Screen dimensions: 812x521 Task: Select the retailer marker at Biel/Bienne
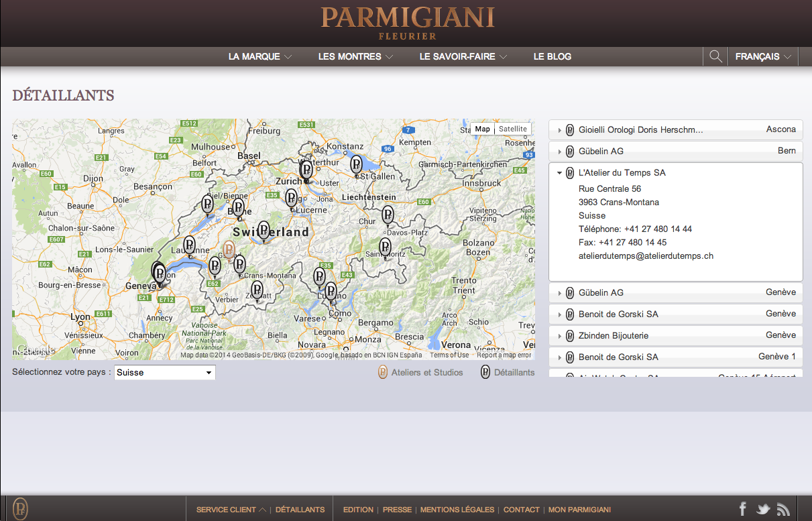[208, 205]
